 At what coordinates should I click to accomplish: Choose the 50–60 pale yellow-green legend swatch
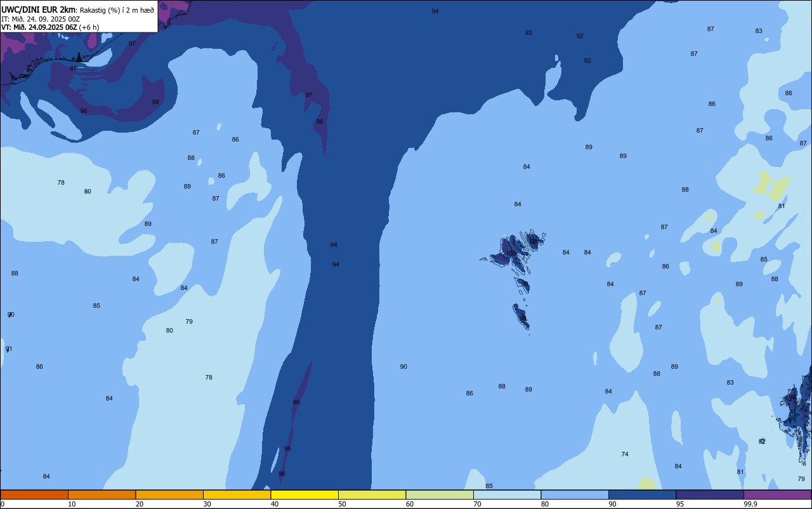tap(372, 494)
